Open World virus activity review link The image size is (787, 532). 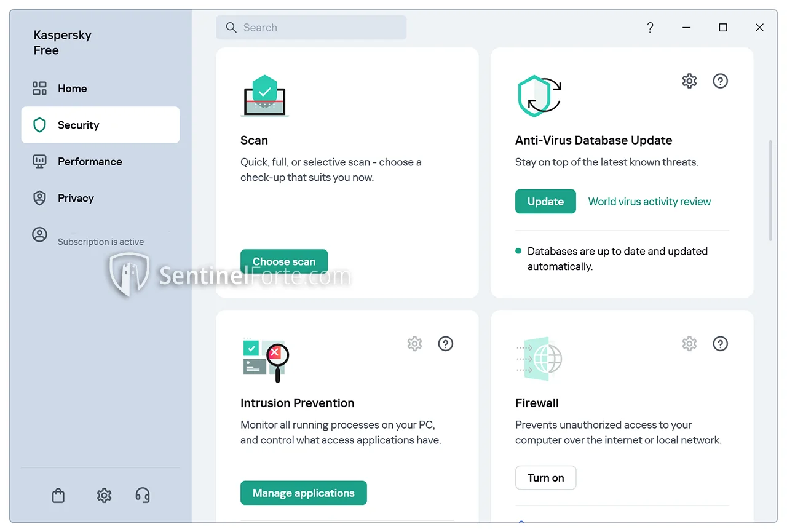point(649,202)
